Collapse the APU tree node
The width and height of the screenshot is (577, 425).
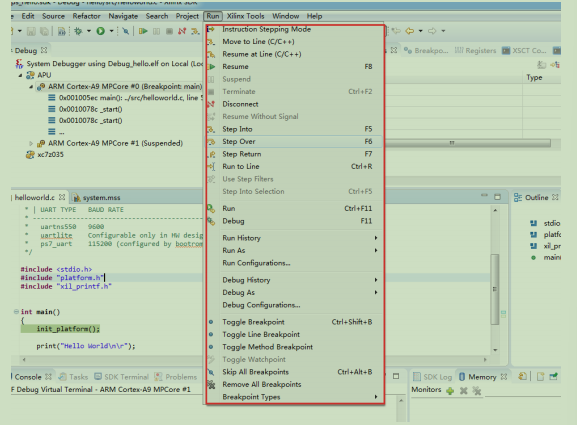[21, 75]
